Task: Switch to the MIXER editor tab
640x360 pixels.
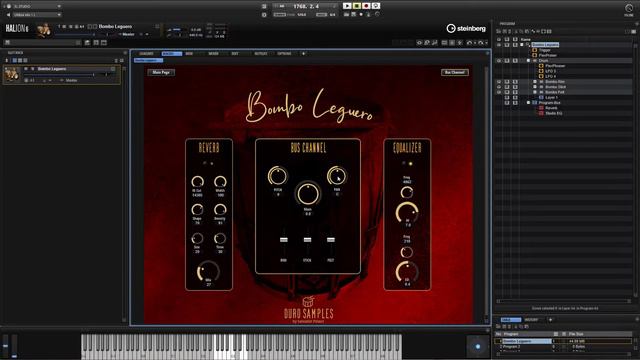Action: click(213, 54)
